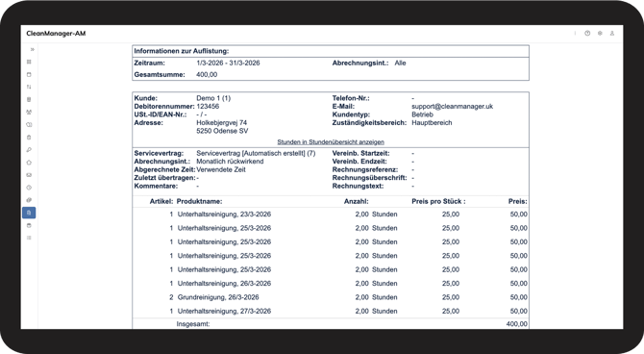
Task: Open 'Stunden in Stundenübersicht anzeigen' link
Action: pos(331,141)
